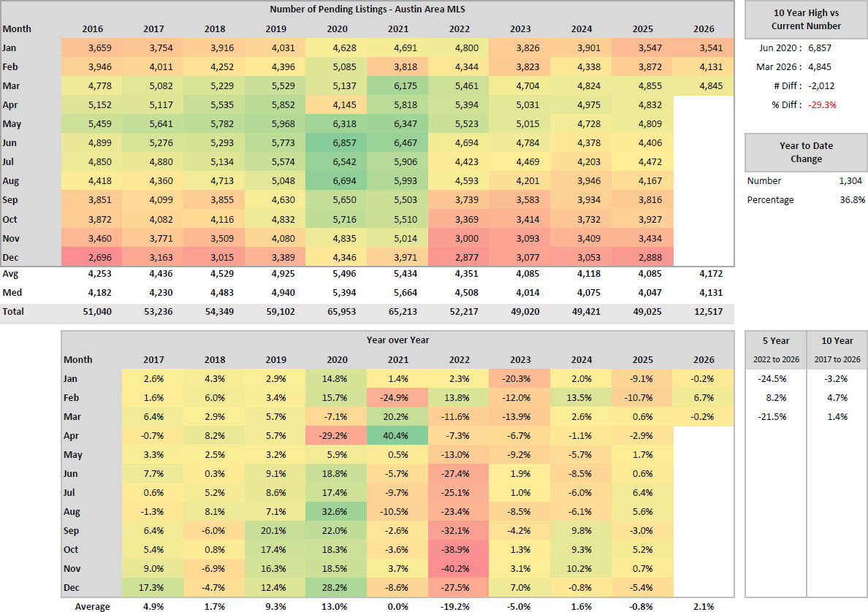
Task: Click the "Med" row label
Action: pos(10,294)
